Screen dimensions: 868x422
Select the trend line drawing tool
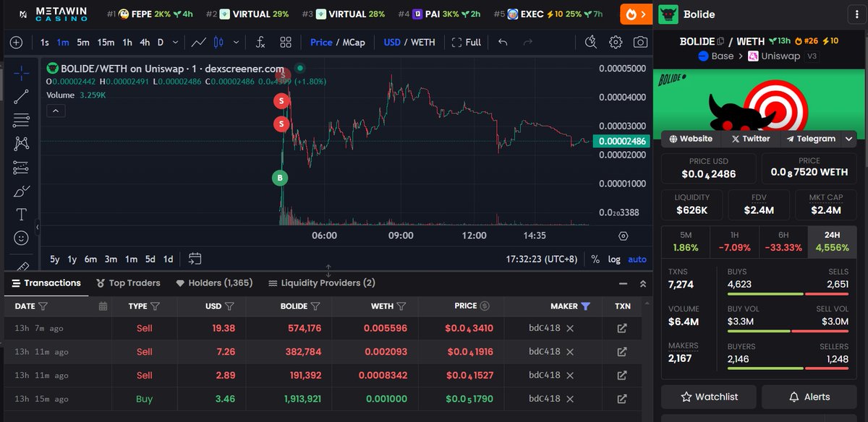click(21, 96)
